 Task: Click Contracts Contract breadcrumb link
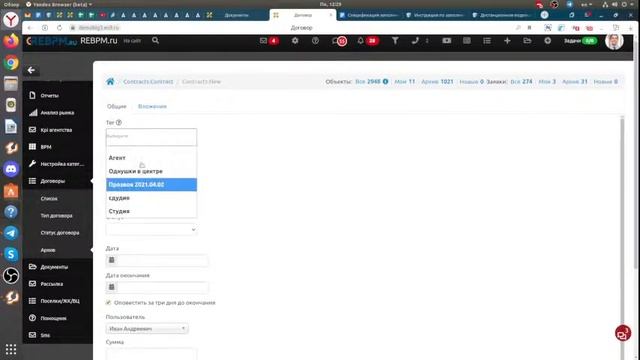tap(148, 82)
